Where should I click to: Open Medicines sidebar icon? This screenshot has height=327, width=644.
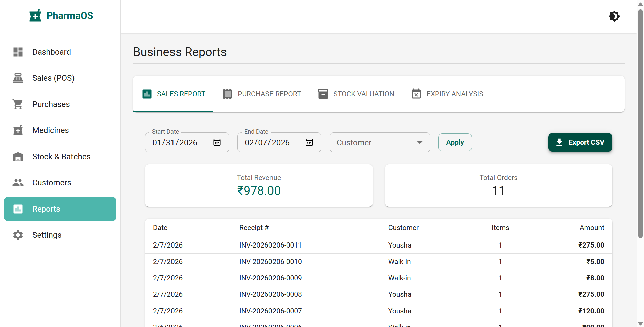(18, 130)
